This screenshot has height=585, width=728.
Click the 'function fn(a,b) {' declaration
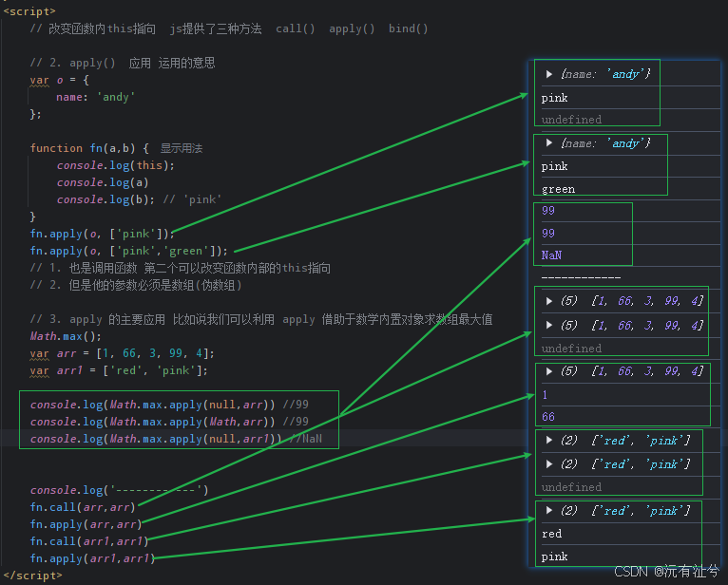coord(89,148)
